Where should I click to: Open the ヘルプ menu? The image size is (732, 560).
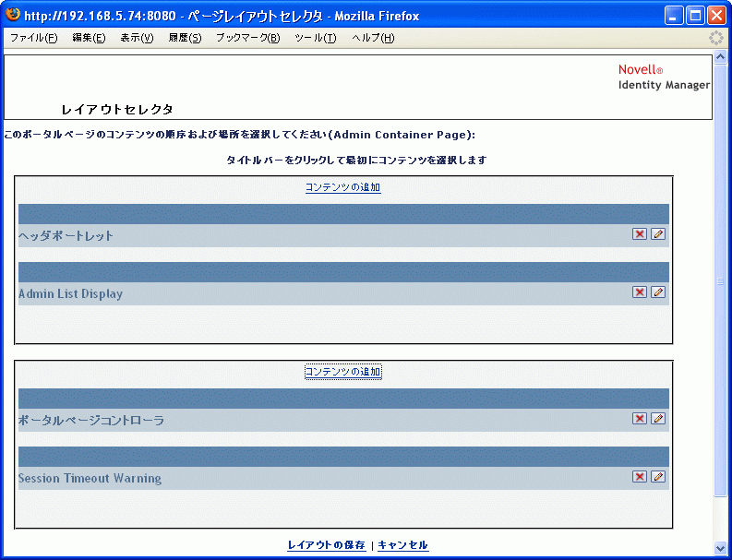373,38
